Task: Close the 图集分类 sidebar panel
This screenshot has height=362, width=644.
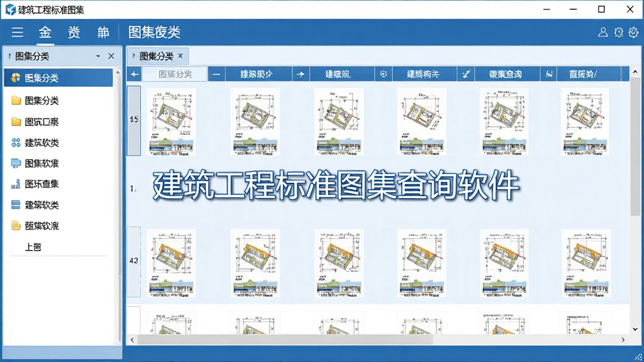Action: [111, 56]
